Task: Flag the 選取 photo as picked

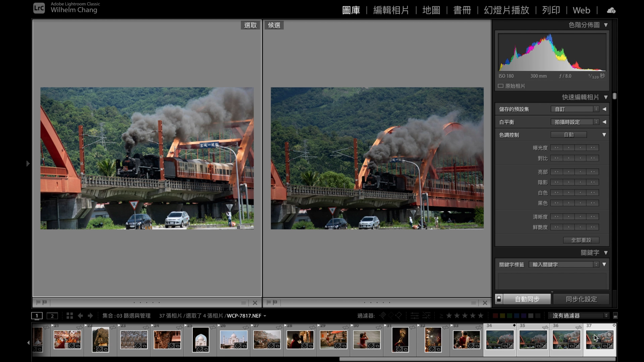Action: coord(38,303)
